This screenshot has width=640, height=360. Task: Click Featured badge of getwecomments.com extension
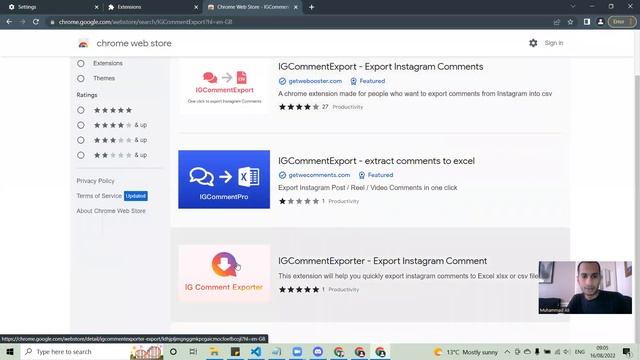pyautogui.click(x=376, y=175)
